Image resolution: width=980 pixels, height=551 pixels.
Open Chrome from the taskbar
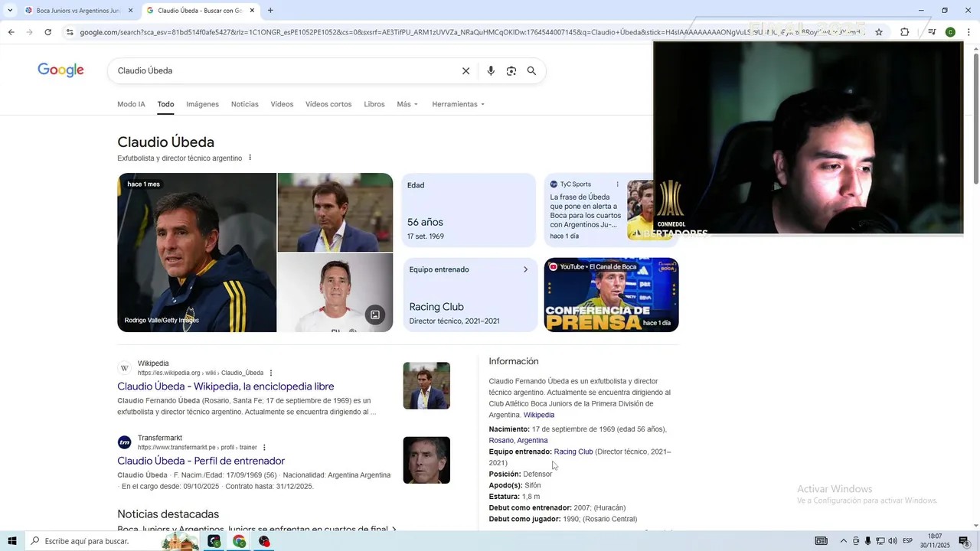(x=240, y=541)
